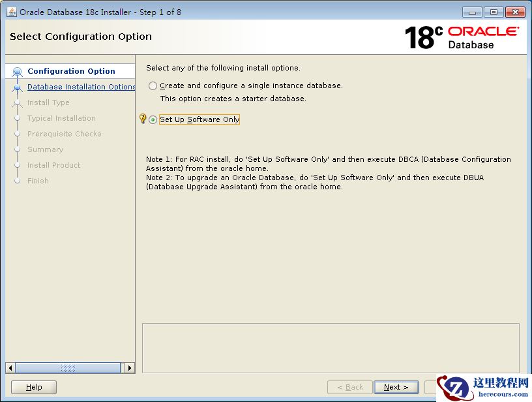Click the 'Select any of the following install options.' text
Screen dimensions: 532x402
[x=223, y=68]
